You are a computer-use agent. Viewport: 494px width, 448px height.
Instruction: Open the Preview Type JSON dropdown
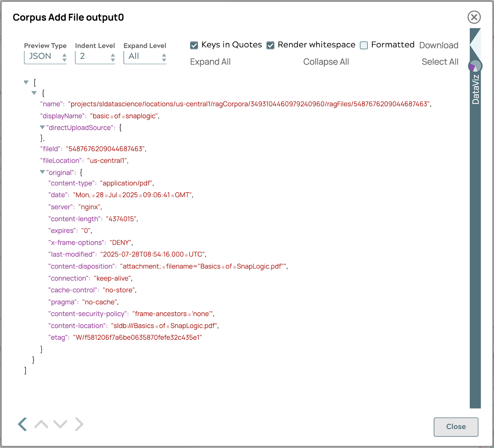tap(45, 57)
